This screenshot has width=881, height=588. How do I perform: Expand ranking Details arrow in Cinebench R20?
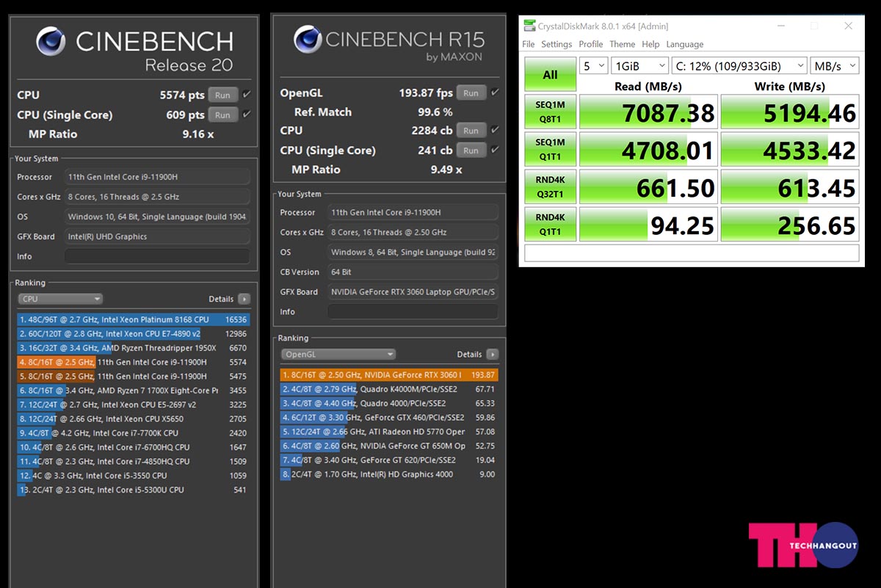tap(244, 299)
